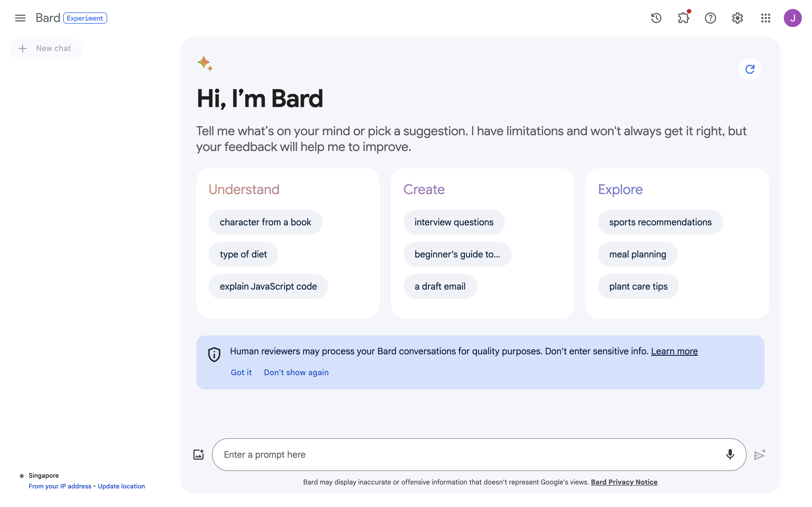Click 'Got it' button on privacy notice
This screenshot has height=507, width=812.
(241, 372)
